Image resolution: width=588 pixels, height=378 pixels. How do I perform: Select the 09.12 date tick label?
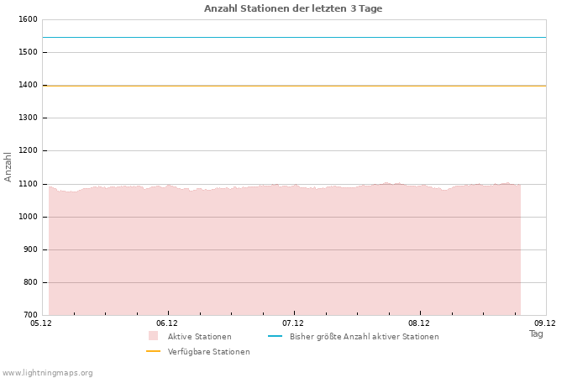tap(545, 323)
